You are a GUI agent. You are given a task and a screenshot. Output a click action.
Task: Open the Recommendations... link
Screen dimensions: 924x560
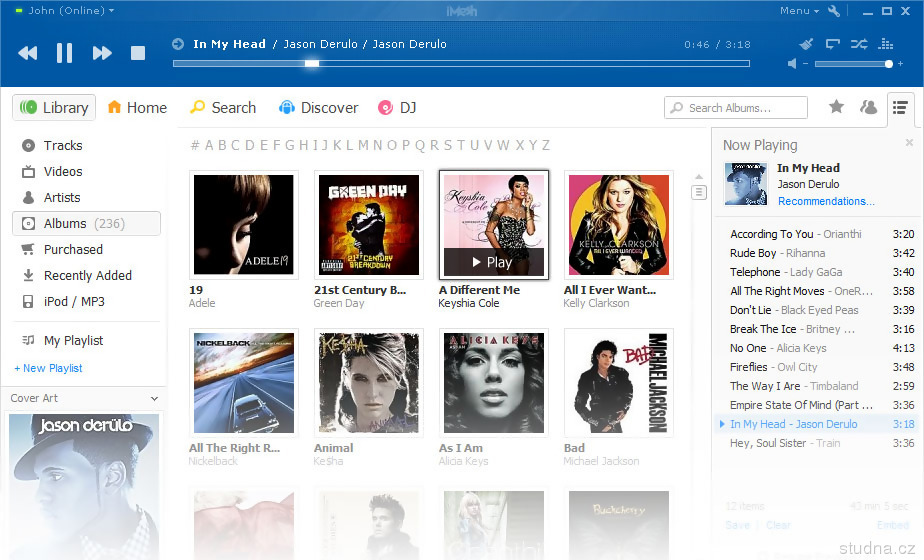[x=826, y=201]
